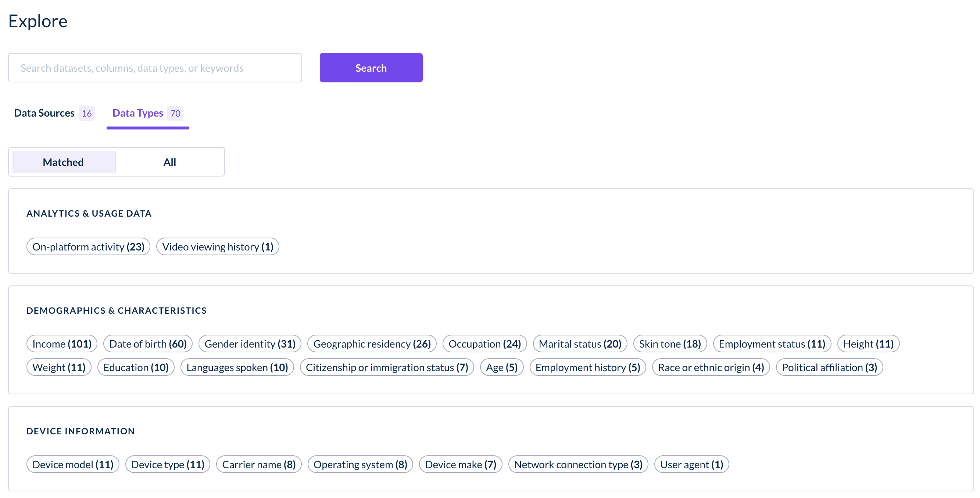Select the Political affiliation tag

(x=829, y=367)
